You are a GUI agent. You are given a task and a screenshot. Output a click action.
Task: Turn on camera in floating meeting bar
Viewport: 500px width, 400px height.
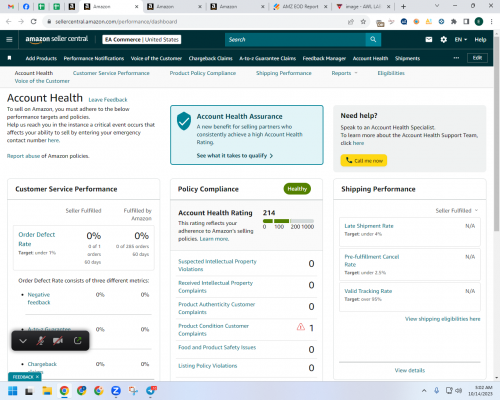(x=58, y=341)
